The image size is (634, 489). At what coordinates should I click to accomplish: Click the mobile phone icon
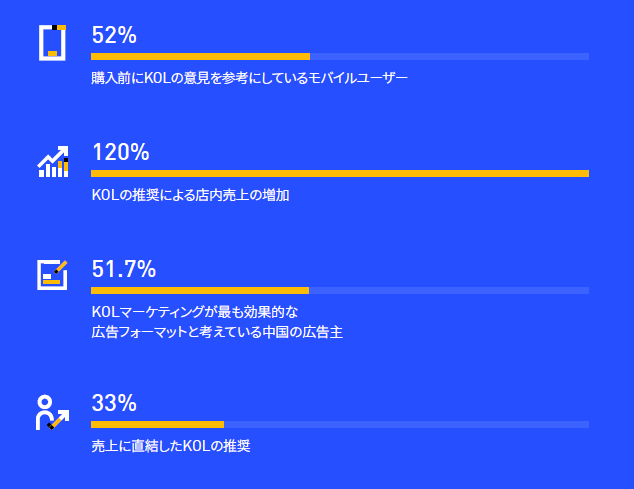pos(52,43)
